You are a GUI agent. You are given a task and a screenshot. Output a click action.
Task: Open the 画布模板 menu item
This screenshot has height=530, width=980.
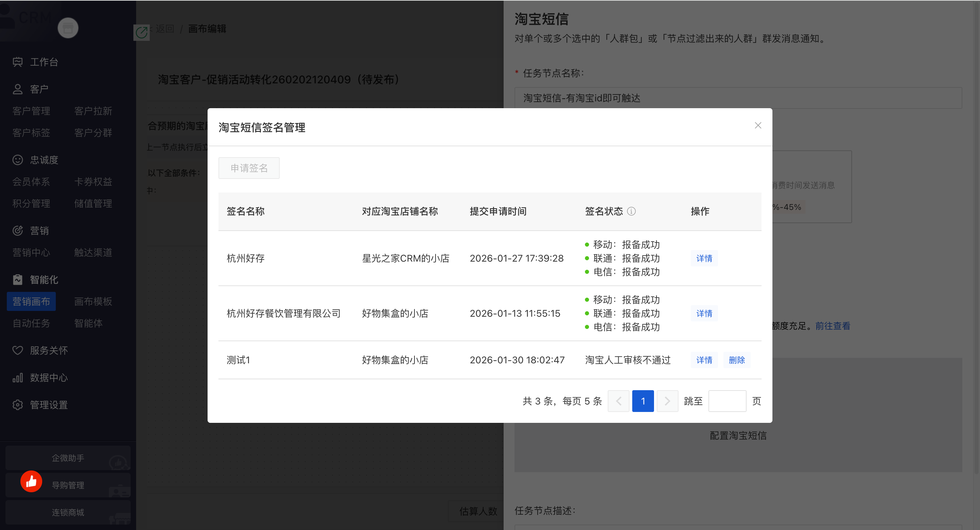click(x=93, y=301)
